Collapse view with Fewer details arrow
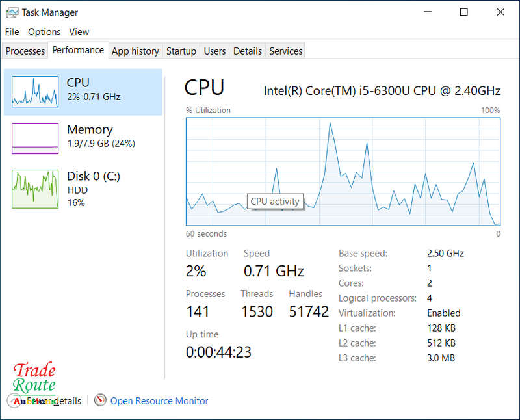 pos(14,400)
